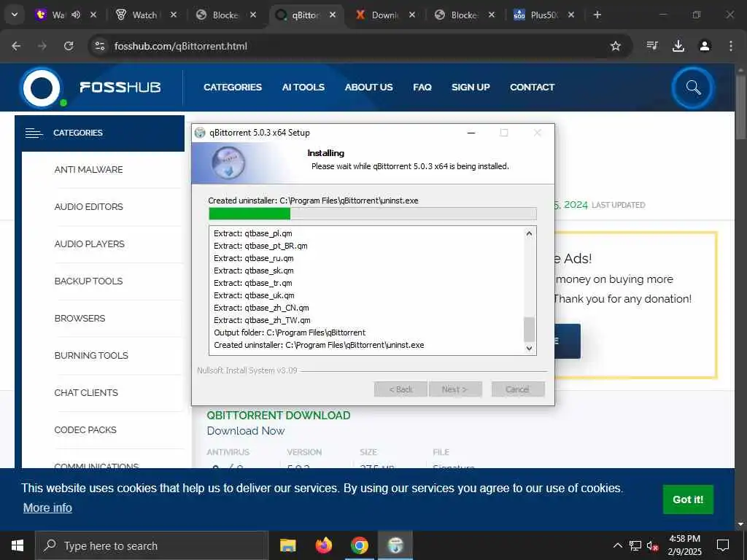Click the FOSSHUB wordmark text
Image resolution: width=747 pixels, height=560 pixels.
click(120, 87)
